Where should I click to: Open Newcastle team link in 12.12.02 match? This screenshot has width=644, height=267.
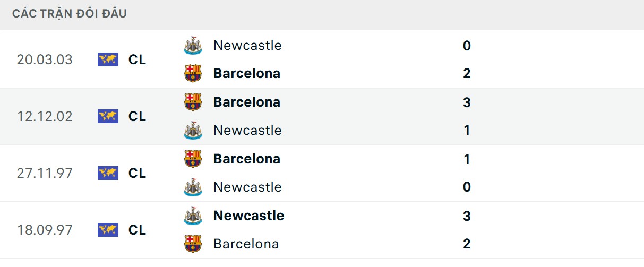247,130
